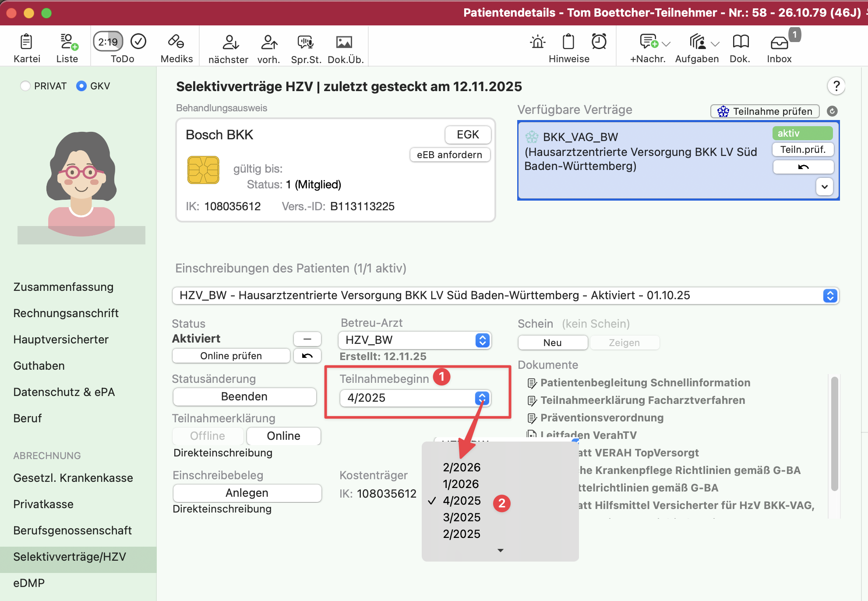Open the Dok.Üb. image icon
This screenshot has height=601, width=868.
[344, 42]
